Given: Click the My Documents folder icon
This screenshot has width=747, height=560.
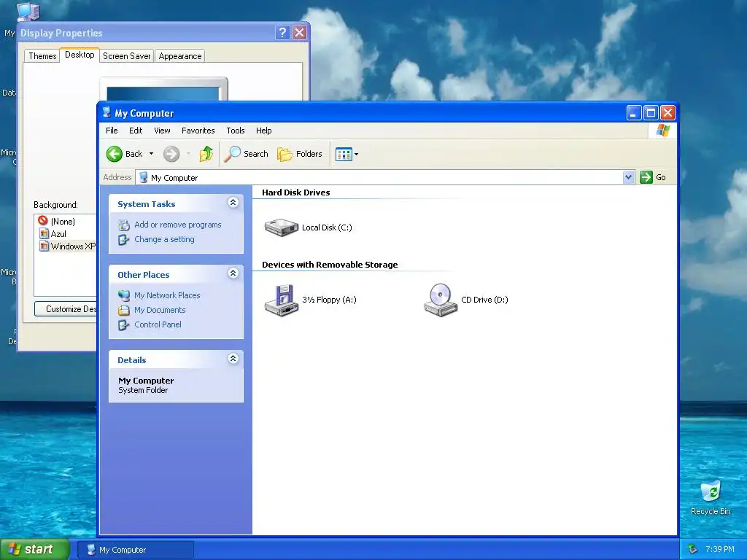Looking at the screenshot, I should (x=124, y=311).
